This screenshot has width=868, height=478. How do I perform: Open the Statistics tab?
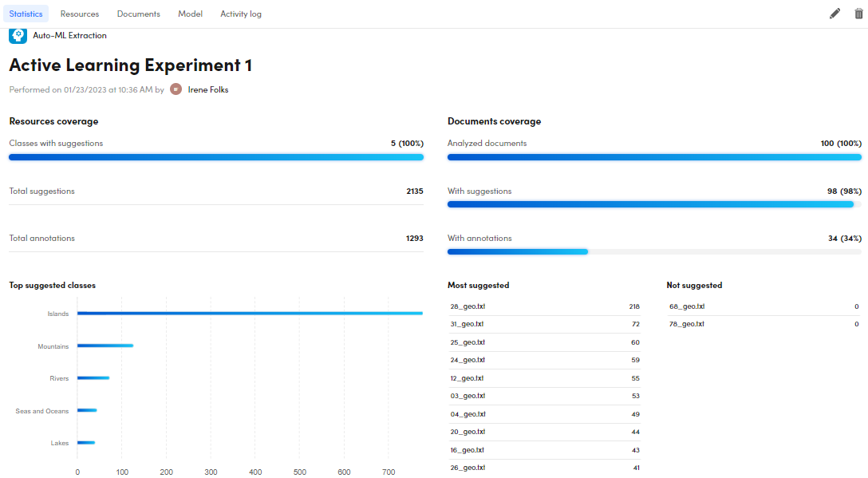coord(26,14)
